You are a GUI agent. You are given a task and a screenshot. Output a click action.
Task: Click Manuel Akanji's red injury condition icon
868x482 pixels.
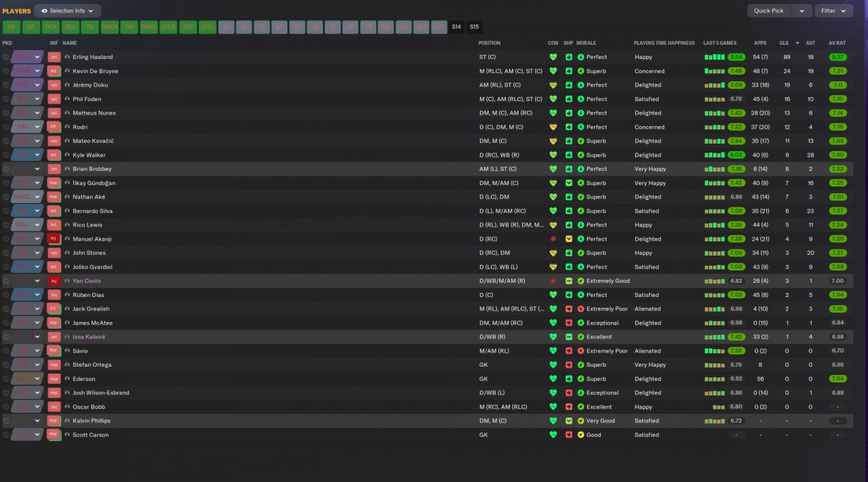coord(553,239)
